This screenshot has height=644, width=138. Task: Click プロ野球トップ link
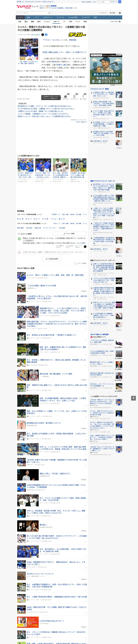coord(56,214)
